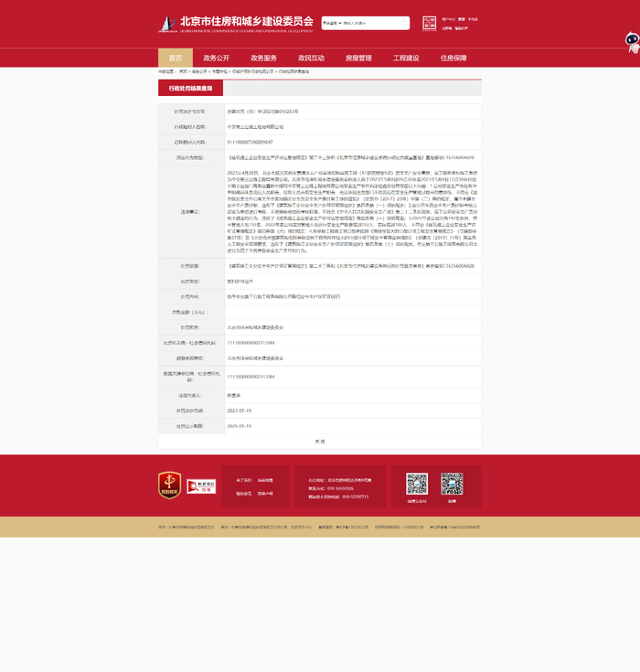Open the 政务公开 navigation tab
The image size is (640, 672).
click(x=216, y=58)
